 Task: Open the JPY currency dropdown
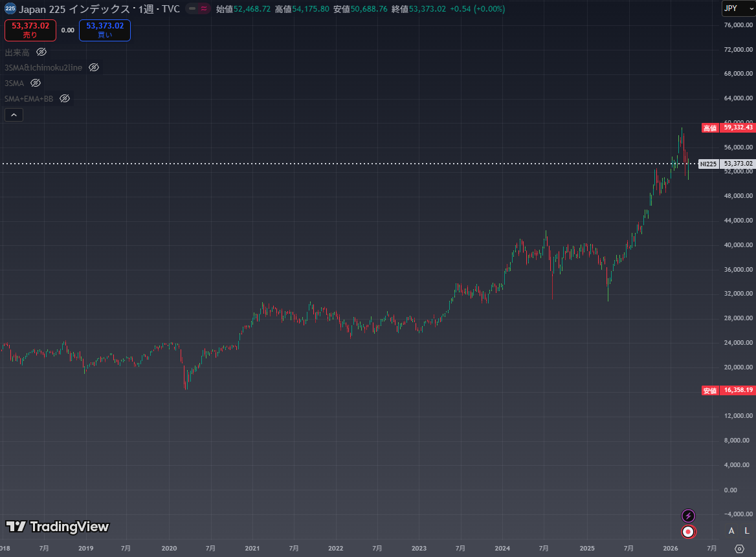737,8
